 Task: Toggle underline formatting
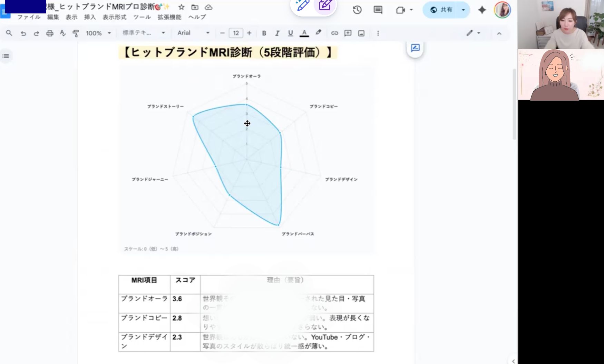point(291,33)
